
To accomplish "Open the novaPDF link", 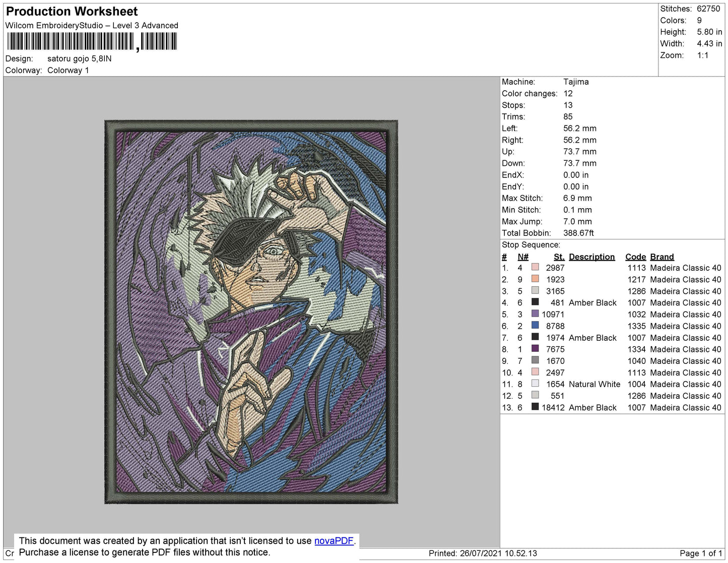I will [x=334, y=541].
